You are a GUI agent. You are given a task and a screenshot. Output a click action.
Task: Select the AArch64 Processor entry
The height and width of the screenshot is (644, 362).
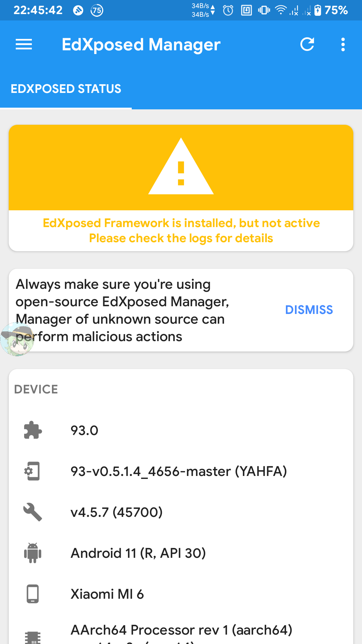pyautogui.click(x=181, y=630)
